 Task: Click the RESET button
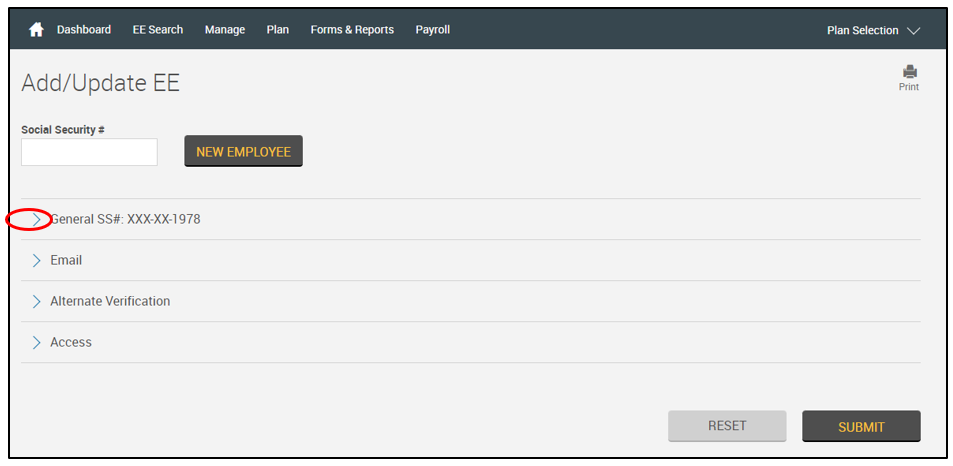click(x=727, y=426)
